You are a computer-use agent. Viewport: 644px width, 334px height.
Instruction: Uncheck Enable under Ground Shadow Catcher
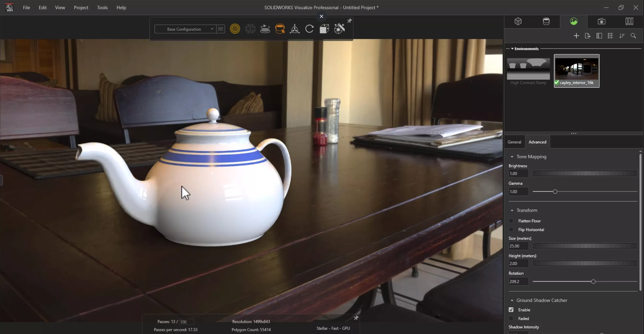(511, 310)
